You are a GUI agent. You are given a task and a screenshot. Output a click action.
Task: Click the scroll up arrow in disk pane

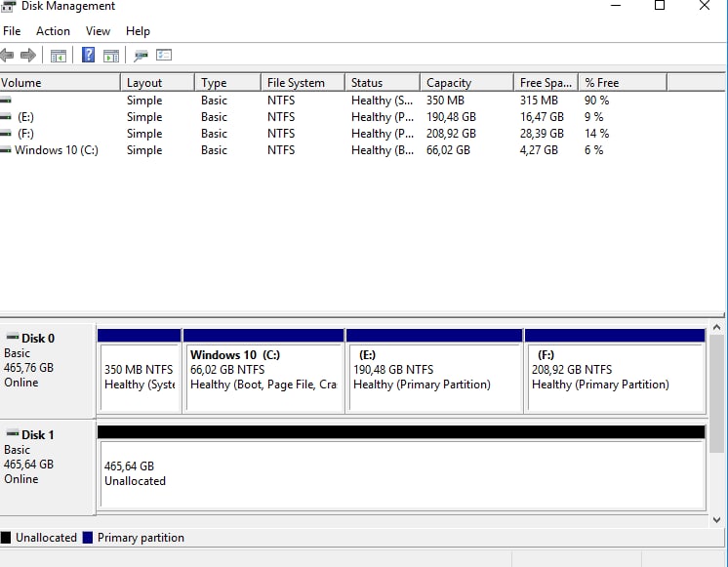point(717,327)
